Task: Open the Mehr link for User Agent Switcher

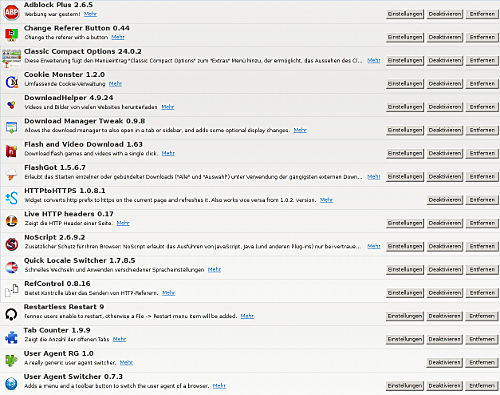Action: point(219,386)
